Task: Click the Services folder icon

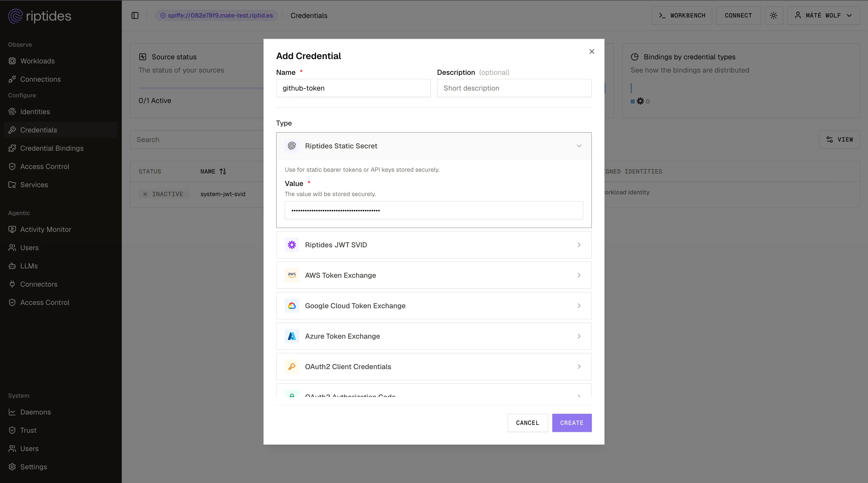Action: coord(12,185)
